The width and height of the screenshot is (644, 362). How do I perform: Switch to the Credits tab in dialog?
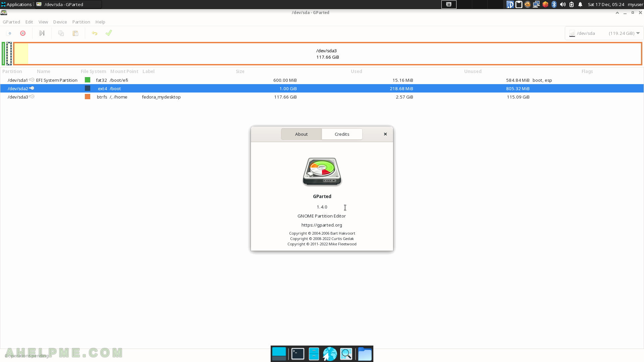coord(342,134)
